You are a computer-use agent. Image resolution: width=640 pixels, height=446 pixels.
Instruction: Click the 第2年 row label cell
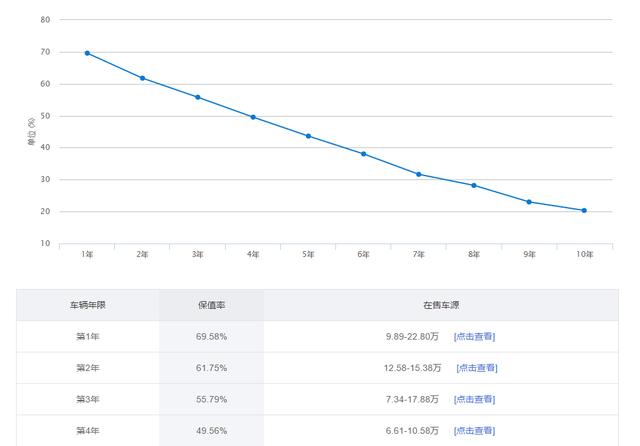click(x=88, y=368)
